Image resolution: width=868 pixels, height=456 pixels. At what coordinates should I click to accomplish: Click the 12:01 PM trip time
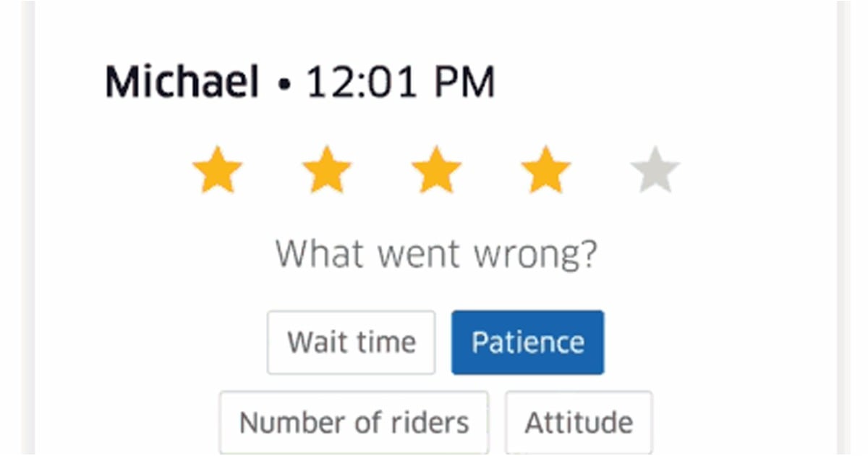(401, 82)
